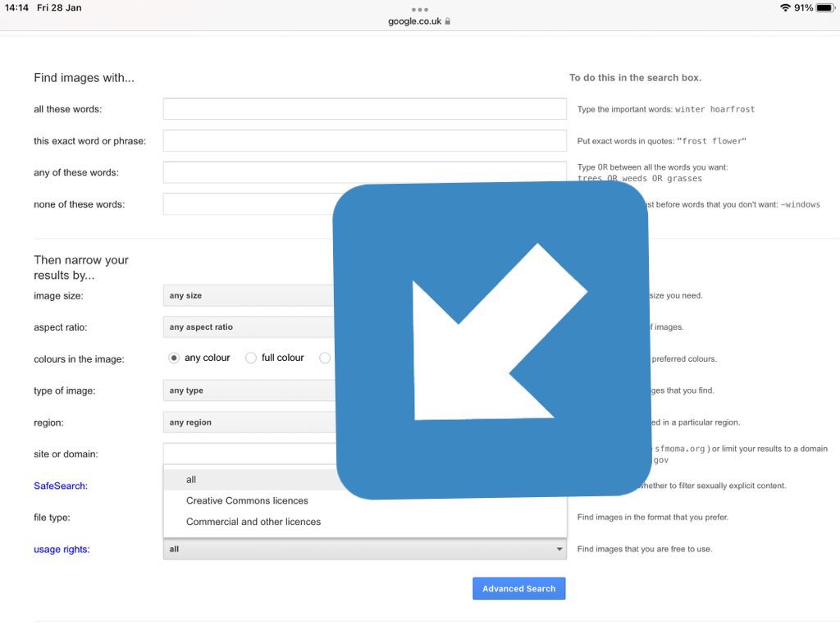This screenshot has height=630, width=840.
Task: Open the SafeSearch help link
Action: (61, 486)
